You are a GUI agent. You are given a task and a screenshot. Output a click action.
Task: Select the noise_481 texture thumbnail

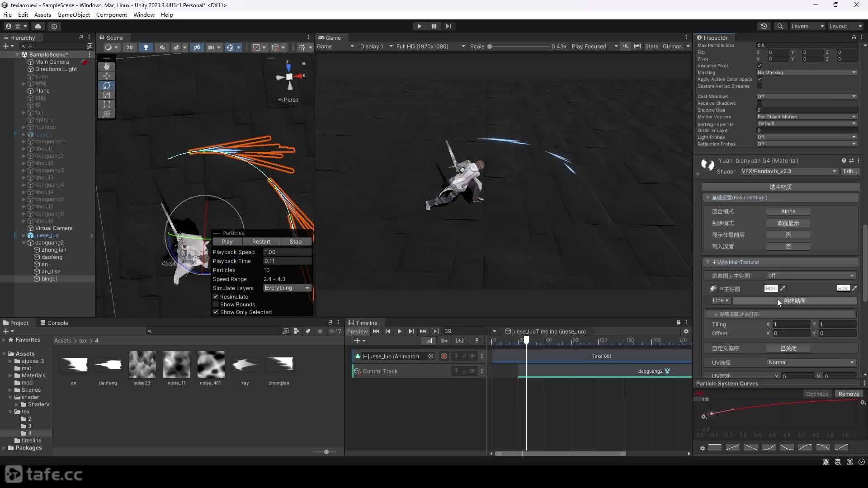click(211, 365)
